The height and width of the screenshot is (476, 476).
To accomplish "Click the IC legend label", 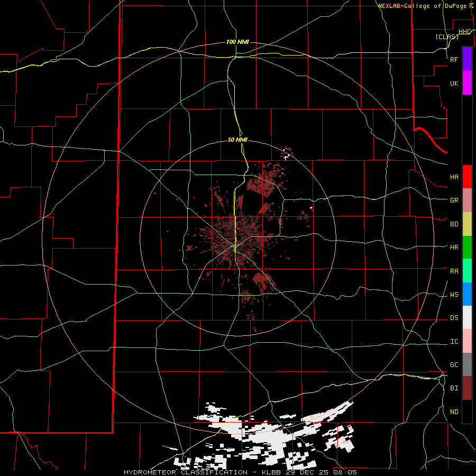I will click(454, 342).
